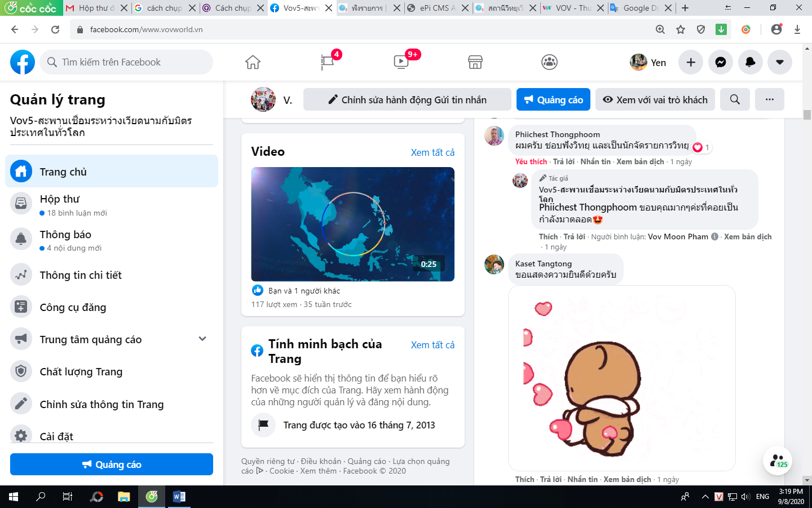Click Xem tất cả link for Video

433,152
